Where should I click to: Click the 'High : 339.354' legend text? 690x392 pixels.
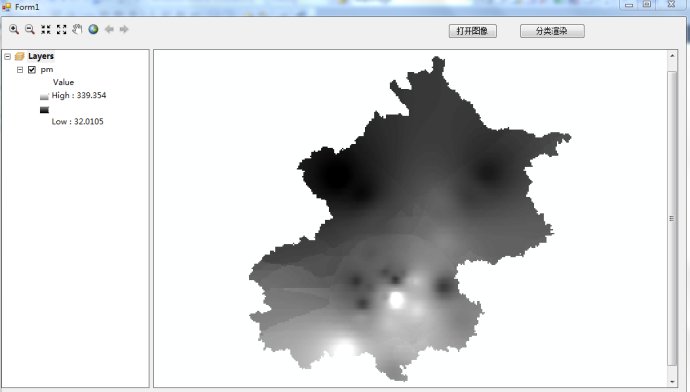79,95
